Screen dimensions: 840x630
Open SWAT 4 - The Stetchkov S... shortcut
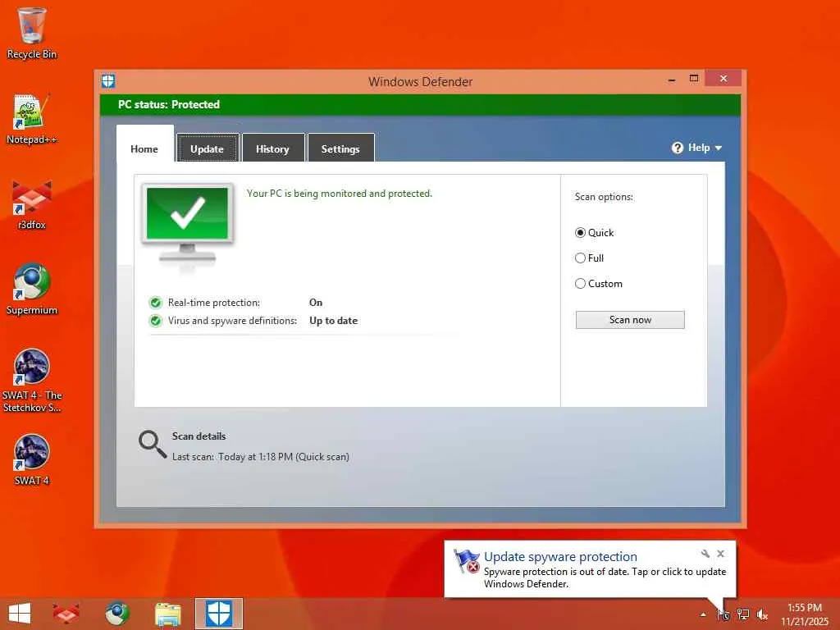(x=32, y=381)
